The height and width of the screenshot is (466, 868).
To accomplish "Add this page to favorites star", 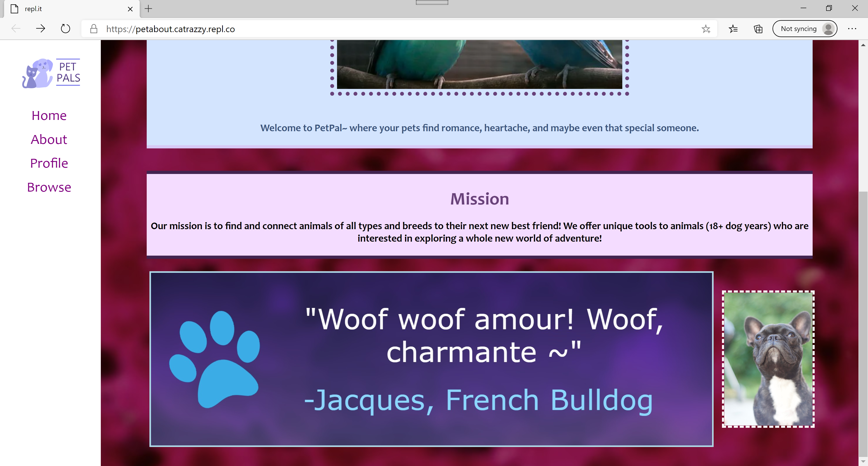I will [x=705, y=29].
